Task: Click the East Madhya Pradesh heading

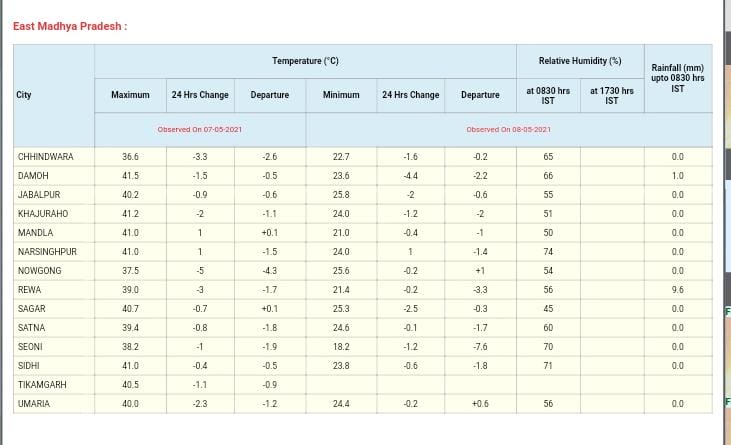Action: point(70,26)
